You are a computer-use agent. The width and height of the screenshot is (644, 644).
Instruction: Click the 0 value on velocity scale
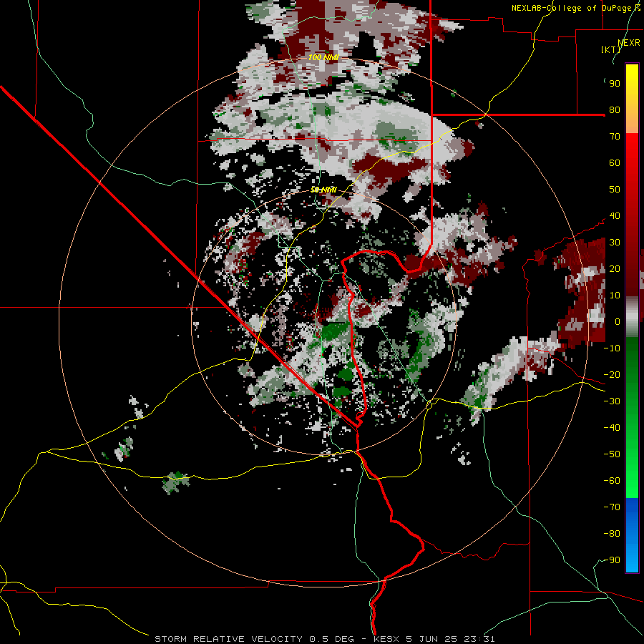[618, 321]
